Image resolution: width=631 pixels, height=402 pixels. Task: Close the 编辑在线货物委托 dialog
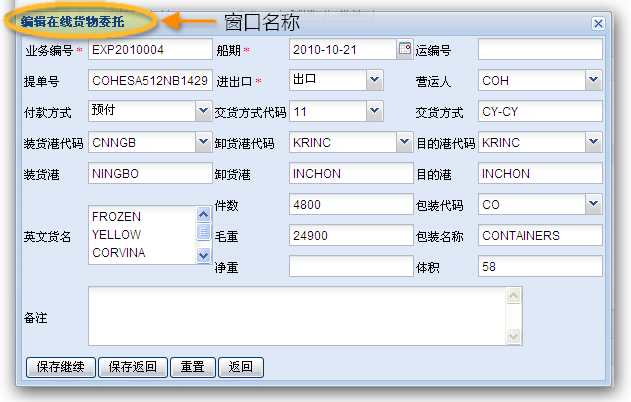pos(598,23)
